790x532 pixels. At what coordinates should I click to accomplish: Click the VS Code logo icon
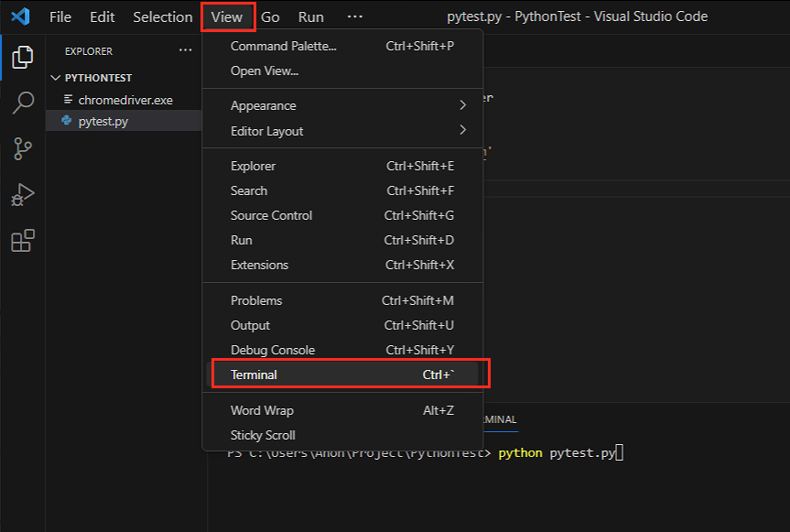point(21,16)
